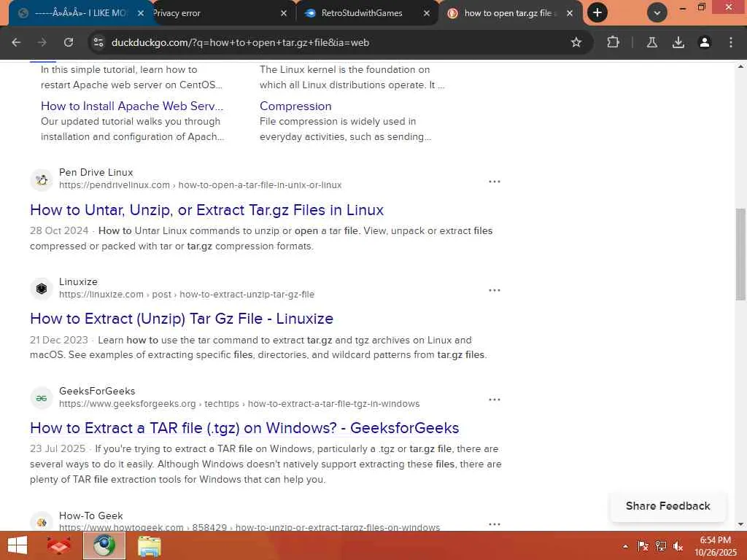Screen dimensions: 747x560
Task: Close the 'how to open tar.gz file' tab
Action: [x=570, y=13]
